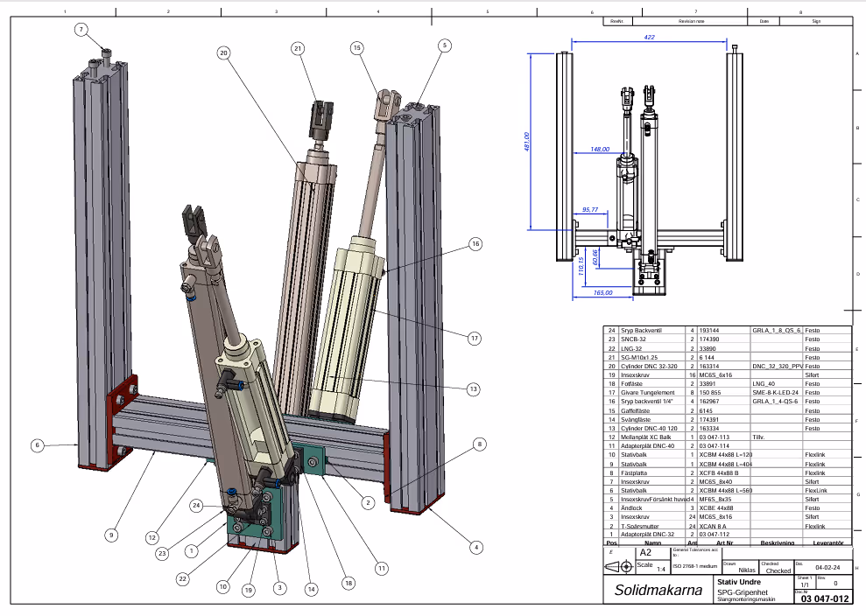Click balloon callout 6 on the far left
Image resolution: width=866 pixels, height=616 pixels.
tap(36, 445)
